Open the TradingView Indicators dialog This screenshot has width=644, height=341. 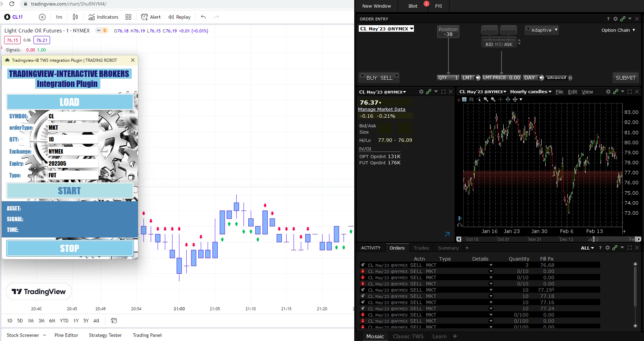[103, 17]
